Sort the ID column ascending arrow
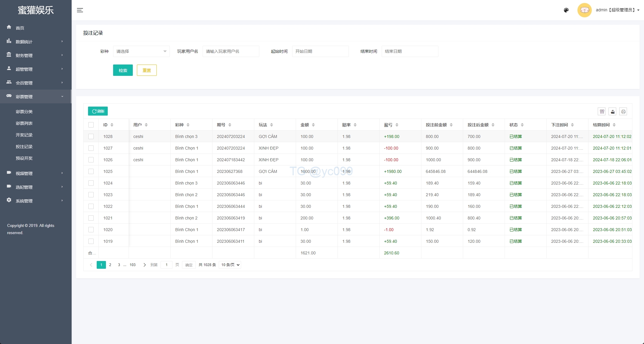Screen dimensions: 644x344 pyautogui.click(x=112, y=124)
